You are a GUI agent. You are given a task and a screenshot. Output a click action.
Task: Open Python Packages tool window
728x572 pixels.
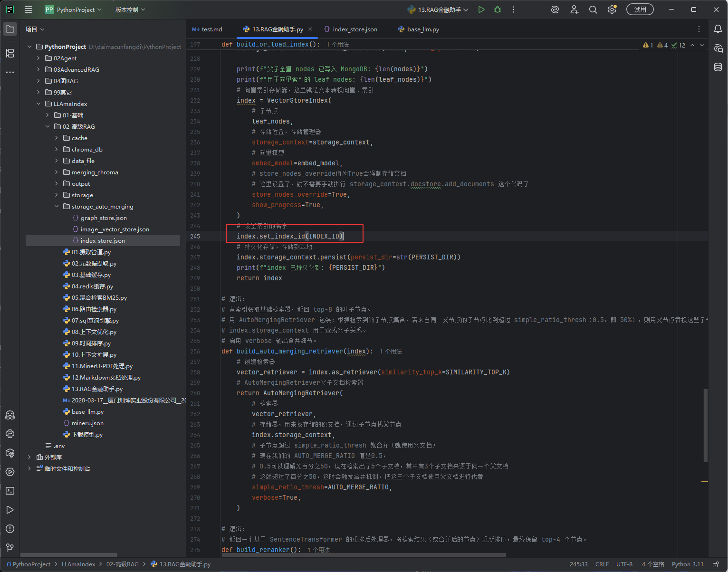click(10, 453)
